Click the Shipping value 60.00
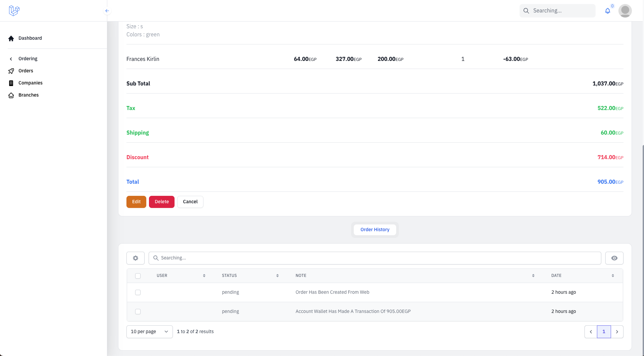This screenshot has width=644, height=356. pos(612,133)
